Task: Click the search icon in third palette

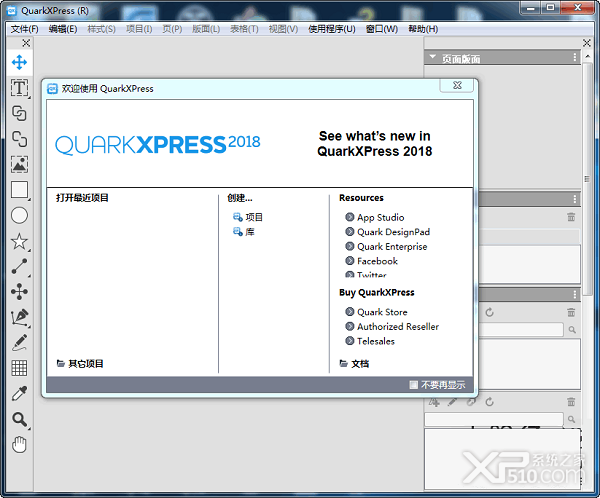Action: click(x=572, y=330)
